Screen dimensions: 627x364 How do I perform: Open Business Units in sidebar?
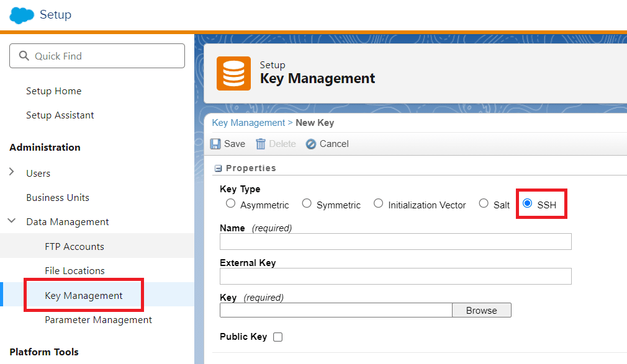tap(58, 197)
